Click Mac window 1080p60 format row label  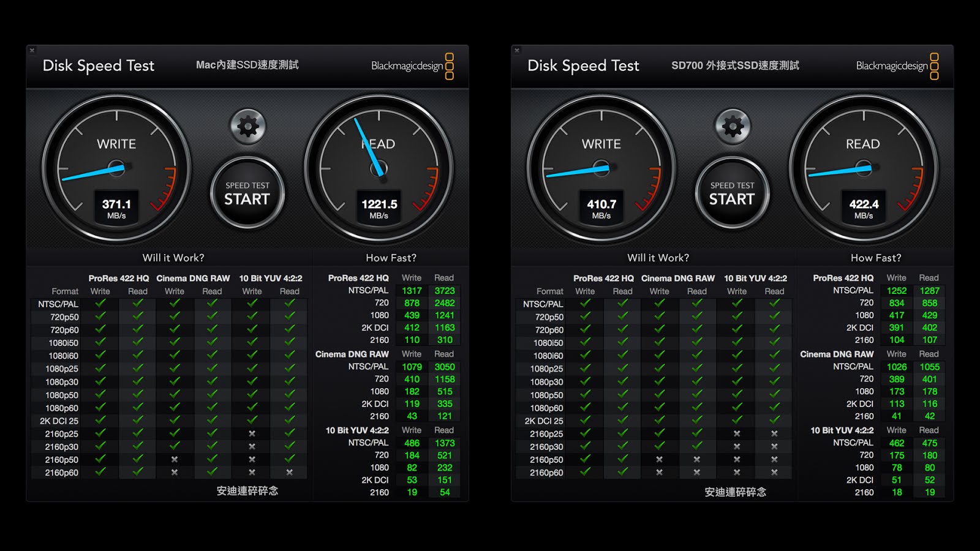coord(62,408)
